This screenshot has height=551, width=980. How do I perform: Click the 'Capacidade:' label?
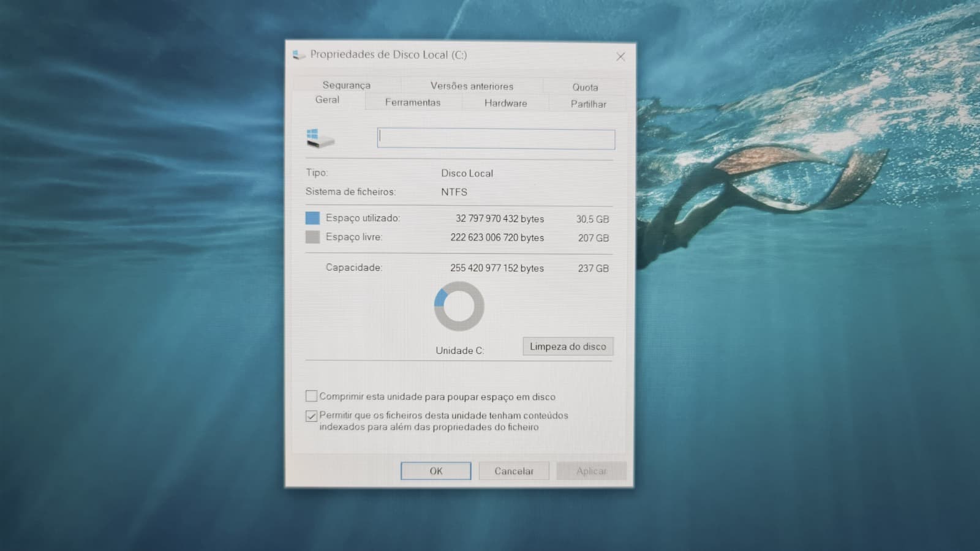pyautogui.click(x=354, y=268)
